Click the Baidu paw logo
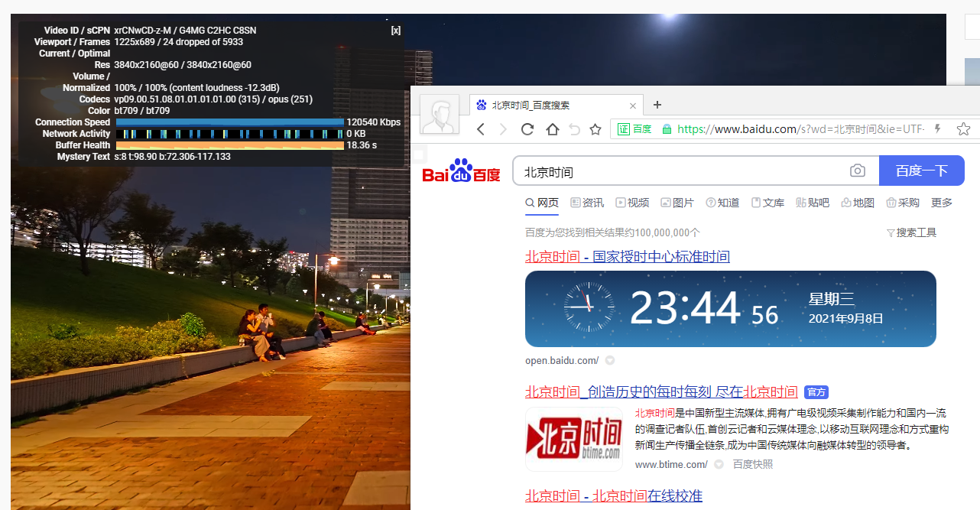 tap(462, 171)
